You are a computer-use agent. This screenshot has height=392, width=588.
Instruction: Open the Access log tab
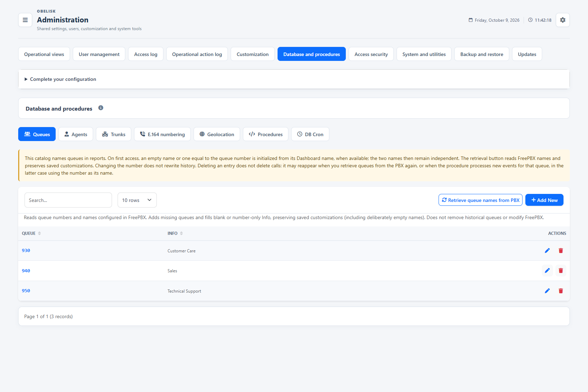(x=146, y=54)
